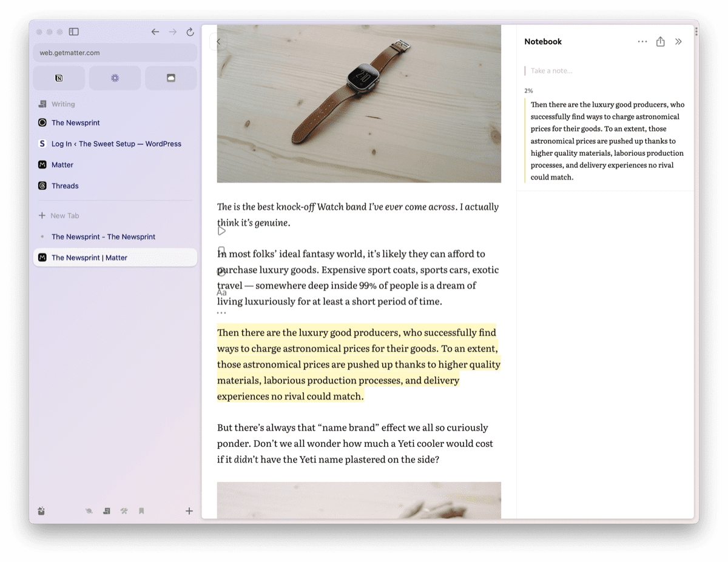Click the web.getmatter.com address bar
This screenshot has height=562, width=728.
[115, 53]
